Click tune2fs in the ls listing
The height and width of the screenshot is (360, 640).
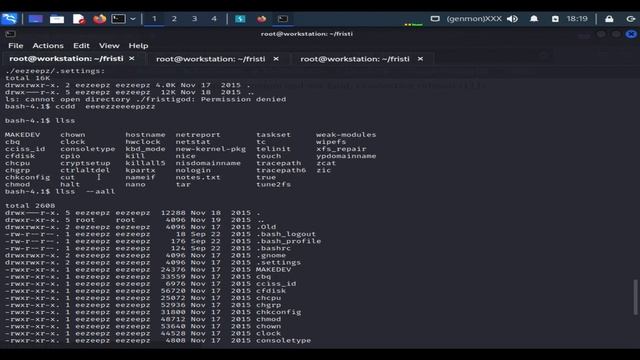coord(273,184)
